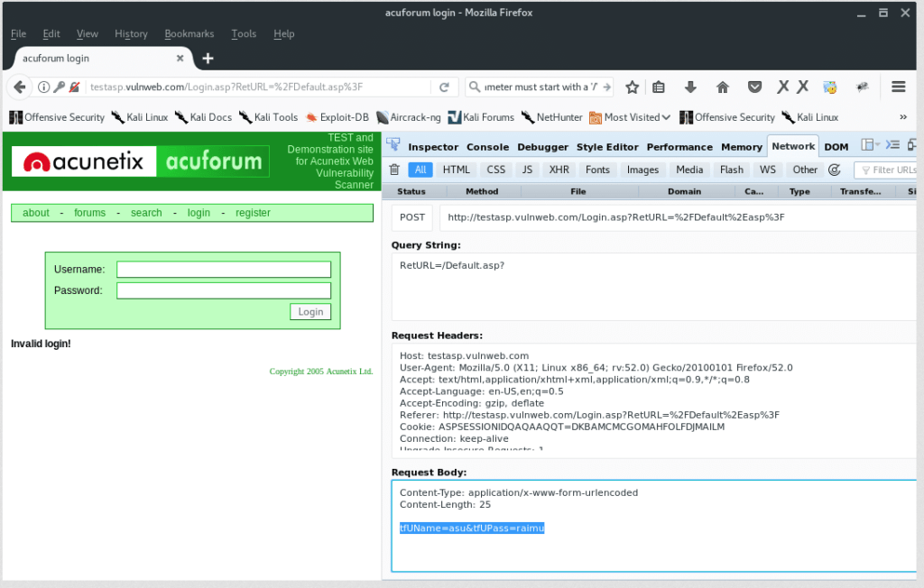Click highlighted text 'tfUName=asu&tfUPass=raimu'

tap(472, 528)
